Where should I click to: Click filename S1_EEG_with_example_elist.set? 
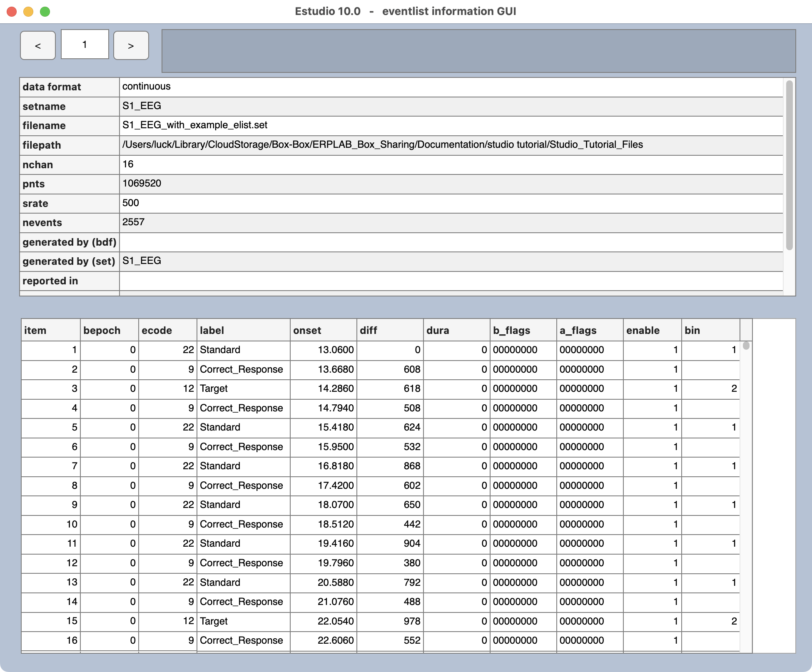point(195,125)
